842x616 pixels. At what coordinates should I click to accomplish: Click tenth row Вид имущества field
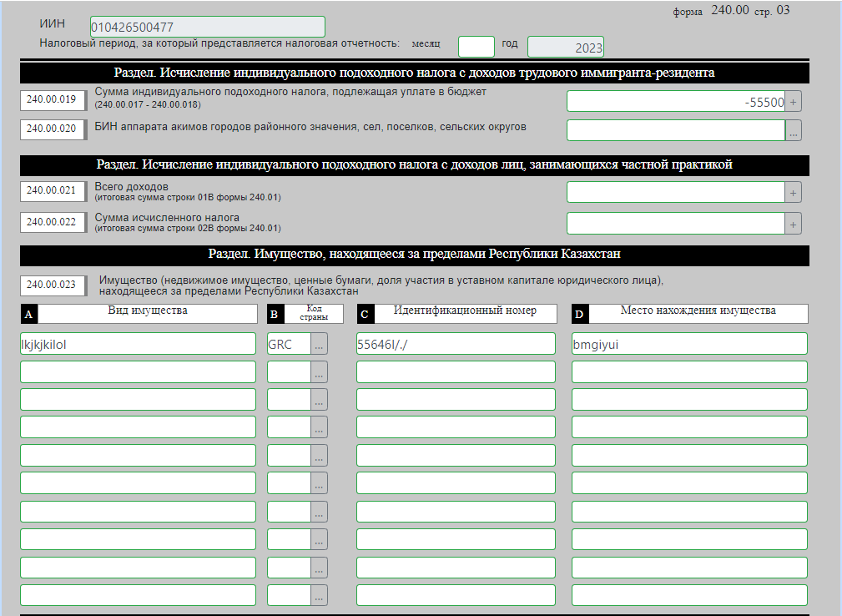pos(138,595)
